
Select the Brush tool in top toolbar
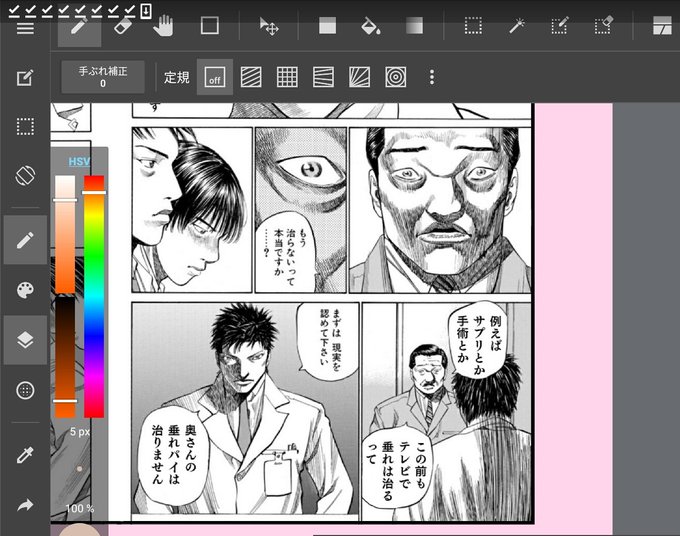[x=79, y=26]
